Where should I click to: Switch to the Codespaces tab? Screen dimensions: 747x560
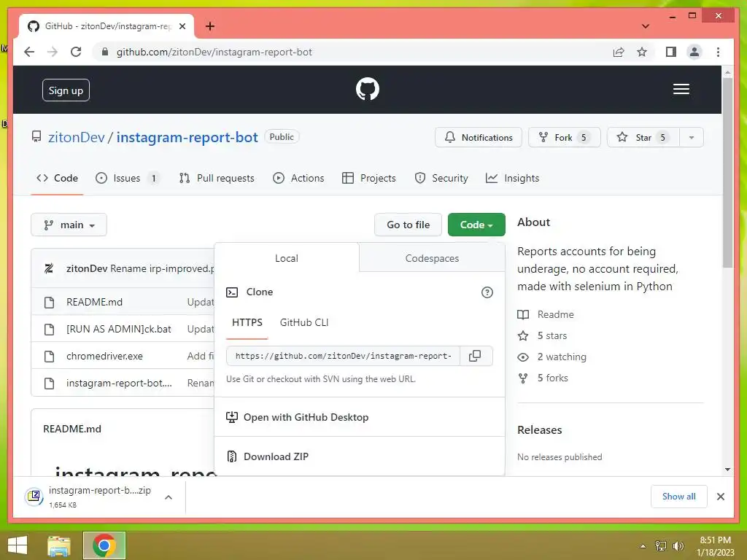[432, 258]
